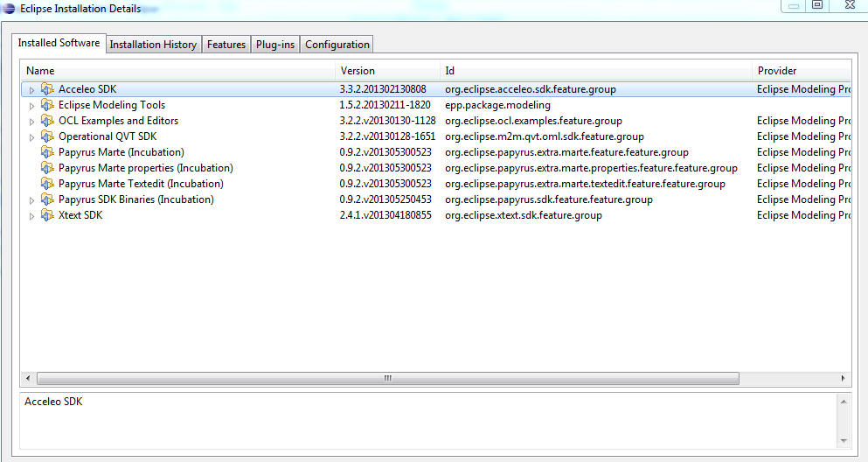This screenshot has height=462, width=868.
Task: Click the OCL Examples and Editors icon
Action: [47, 121]
